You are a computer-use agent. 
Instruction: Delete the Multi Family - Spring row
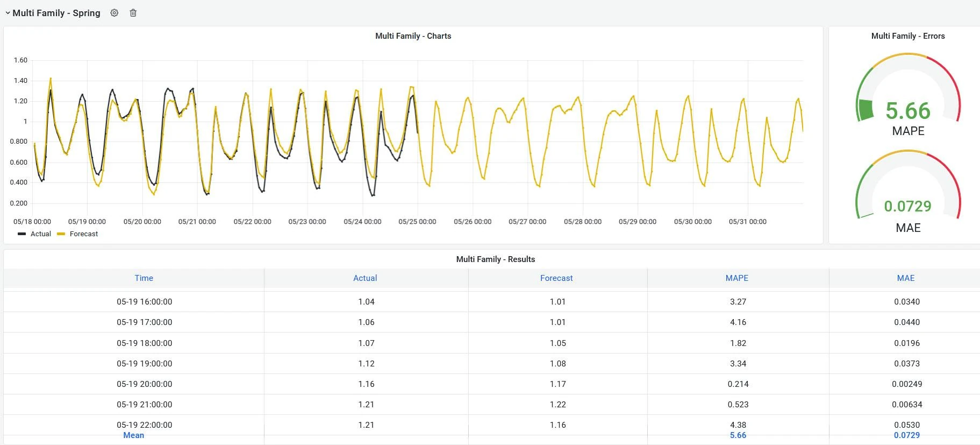(x=133, y=13)
